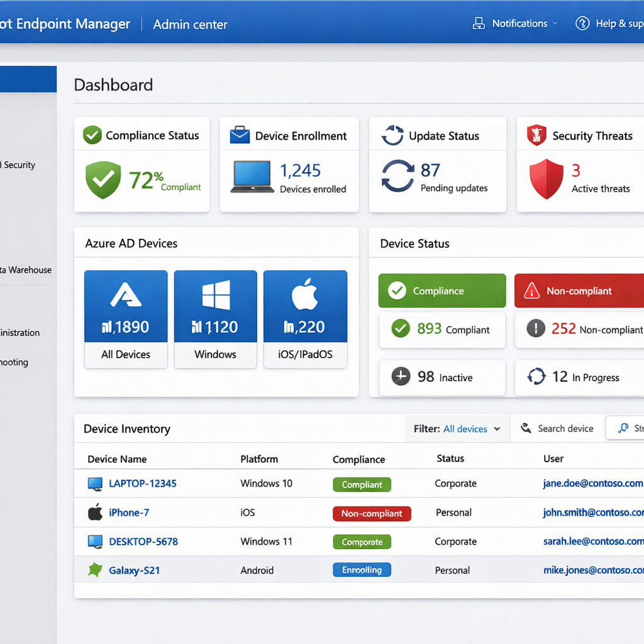Screen dimensions: 644x644
Task: Click the exclamation icon next to 252
Action: coord(536,328)
